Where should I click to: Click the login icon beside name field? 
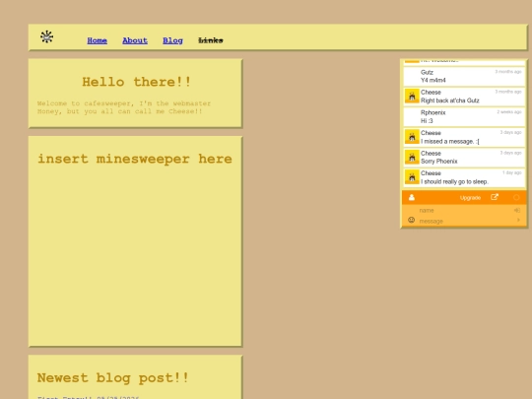[517, 211]
